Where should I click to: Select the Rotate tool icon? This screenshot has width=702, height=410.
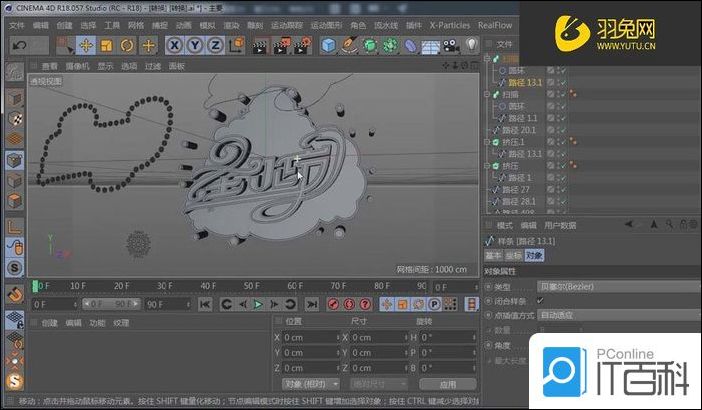point(127,45)
